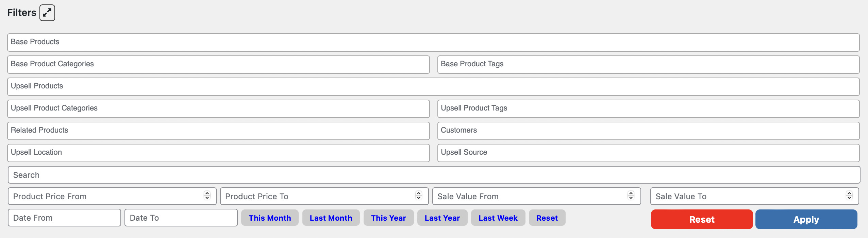Expand the Filters panel with the arrows icon
The image size is (868, 238).
[x=47, y=13]
